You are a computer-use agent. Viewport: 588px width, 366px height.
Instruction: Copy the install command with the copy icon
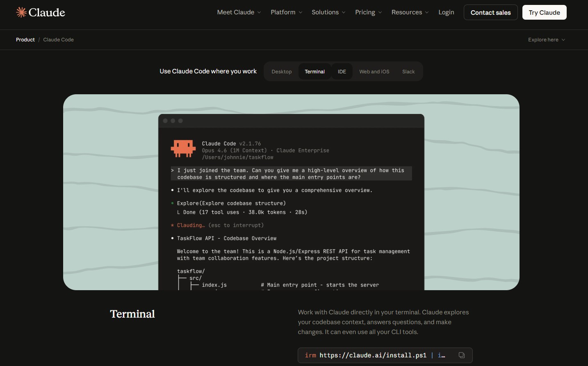coord(461,355)
